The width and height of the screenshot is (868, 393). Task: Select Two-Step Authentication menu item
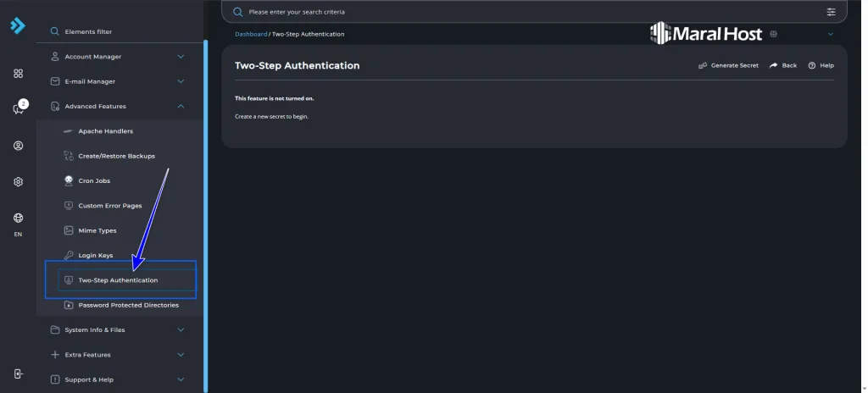click(x=118, y=280)
